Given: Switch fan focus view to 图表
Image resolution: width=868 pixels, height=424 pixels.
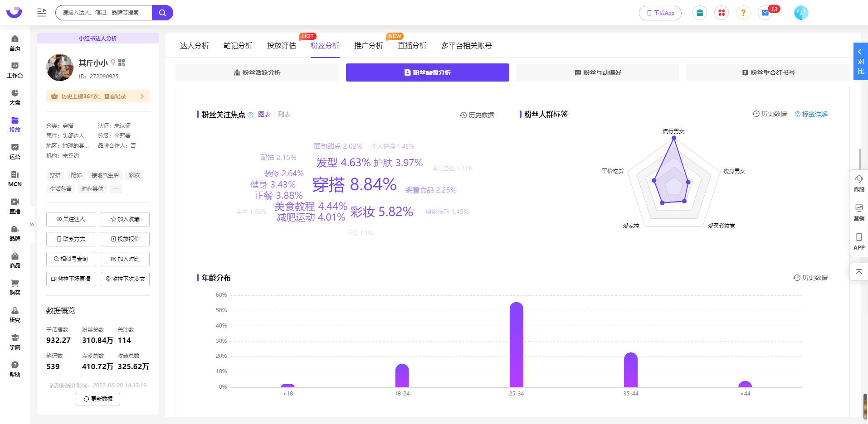Looking at the screenshot, I should click(x=264, y=114).
